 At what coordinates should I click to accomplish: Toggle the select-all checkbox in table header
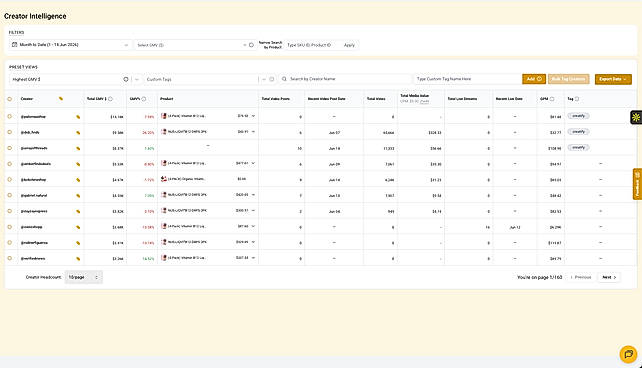click(10, 99)
